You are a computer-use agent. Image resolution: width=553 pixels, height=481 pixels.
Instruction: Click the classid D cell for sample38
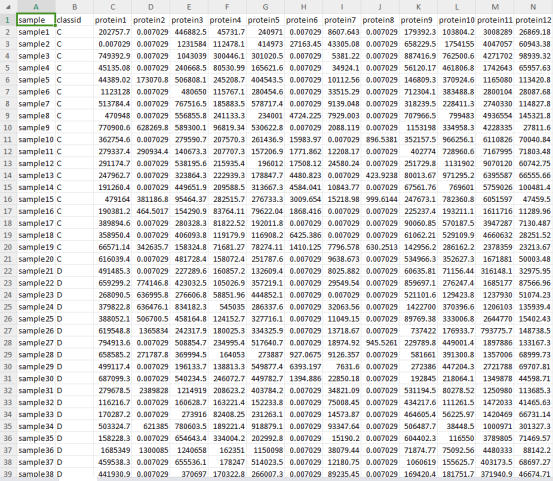coord(74,474)
